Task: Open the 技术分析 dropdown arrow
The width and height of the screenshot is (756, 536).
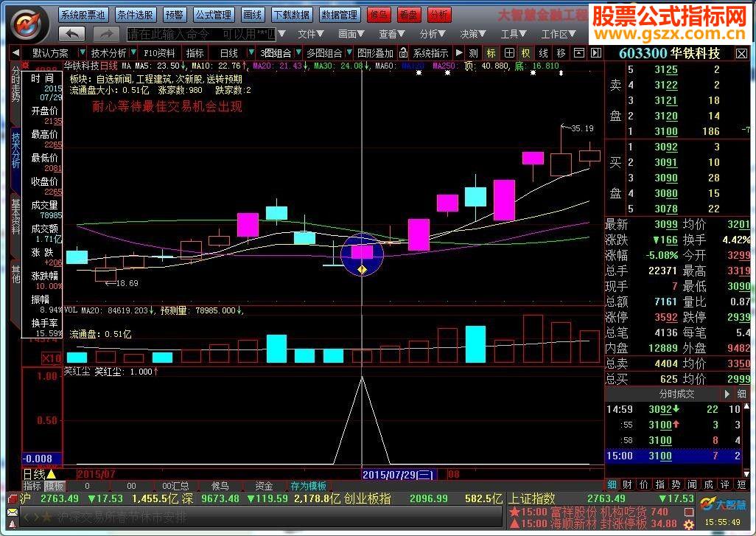Action: tap(133, 52)
